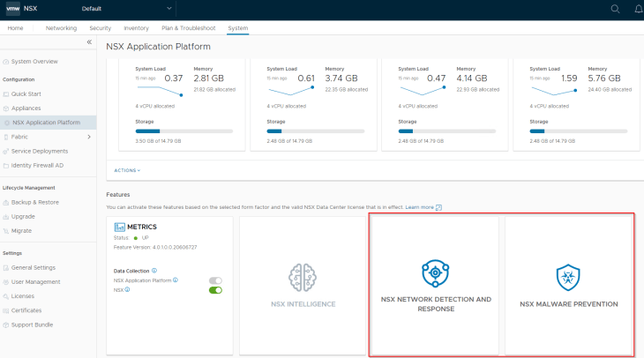Click the System Overview icon

[6, 62]
